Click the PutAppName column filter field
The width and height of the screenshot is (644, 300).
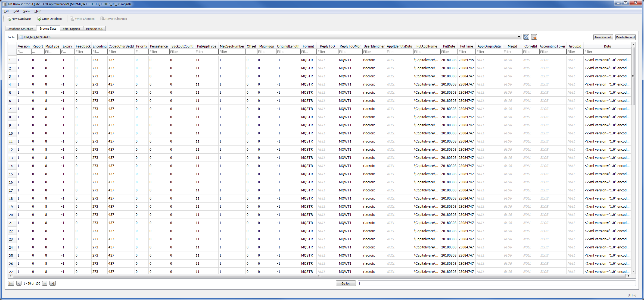[426, 52]
